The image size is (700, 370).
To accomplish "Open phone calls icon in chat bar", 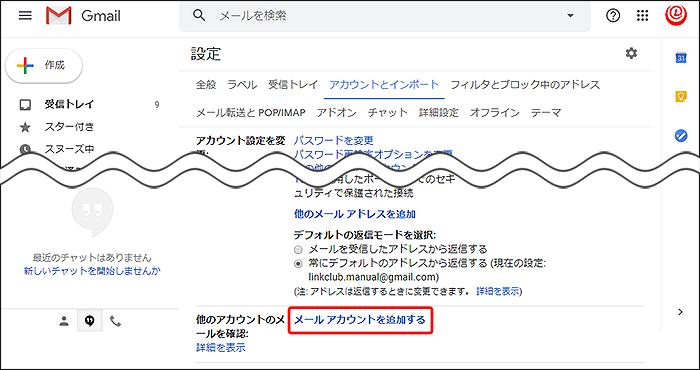I will click(x=115, y=321).
